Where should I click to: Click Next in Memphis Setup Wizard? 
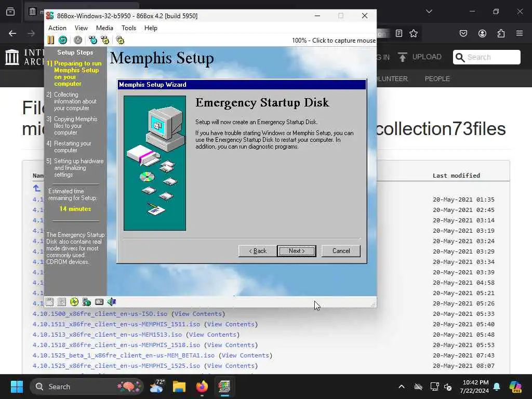[297, 251]
